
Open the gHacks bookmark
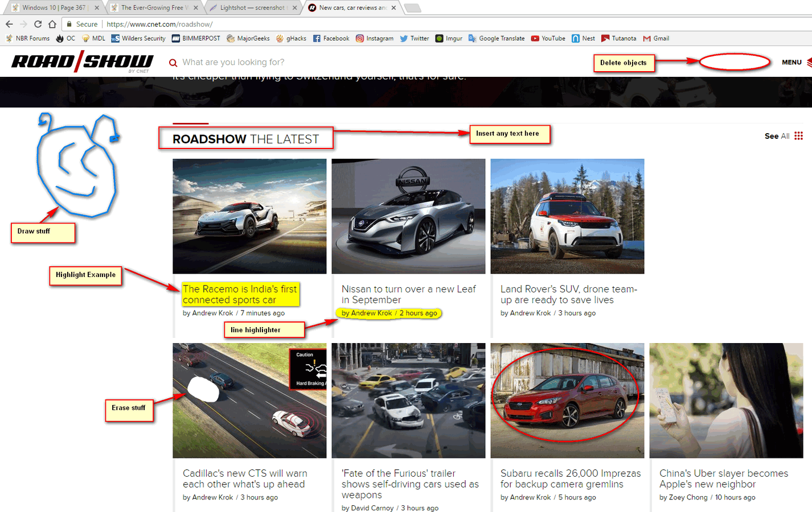pyautogui.click(x=291, y=39)
